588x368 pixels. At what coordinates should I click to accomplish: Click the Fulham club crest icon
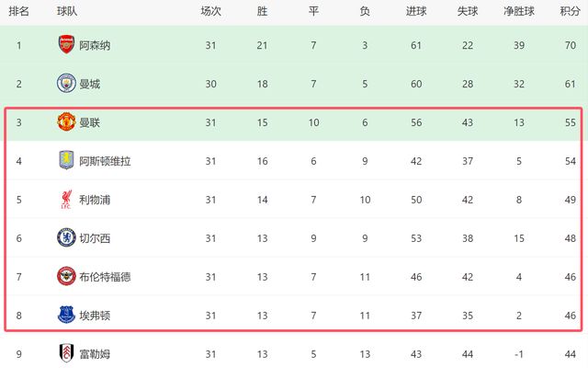tap(66, 354)
